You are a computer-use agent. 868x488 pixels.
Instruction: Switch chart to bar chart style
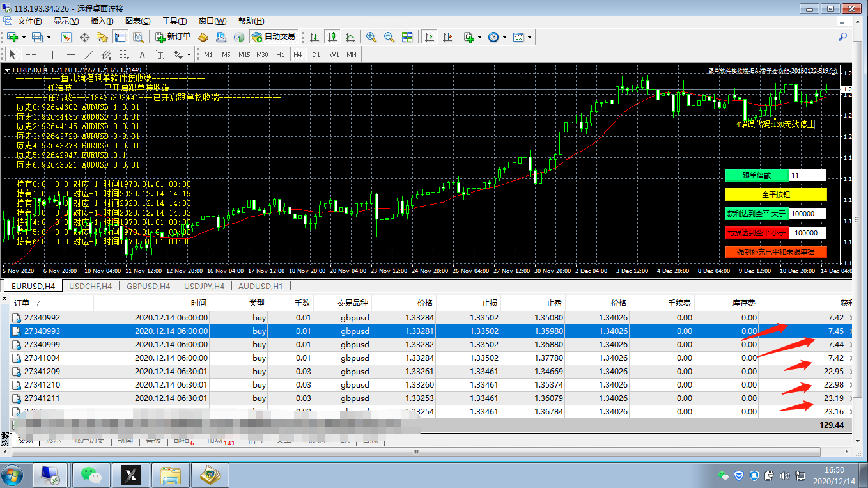[x=314, y=37]
